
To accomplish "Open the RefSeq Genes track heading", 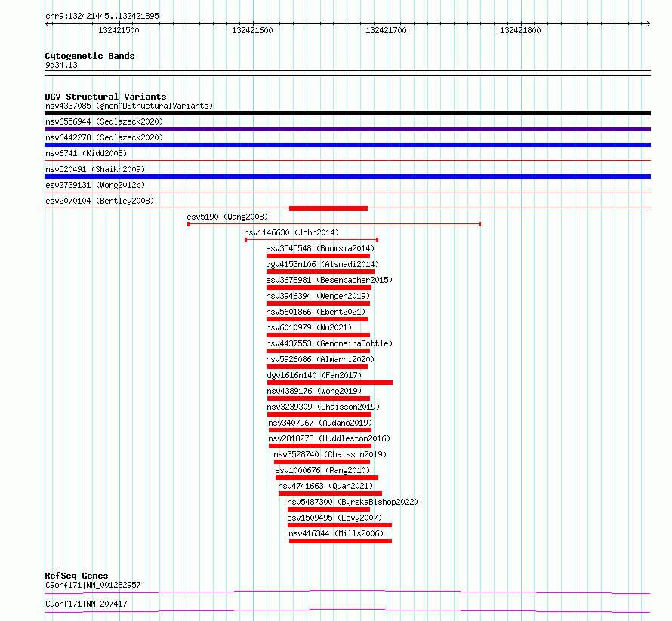I will [x=76, y=576].
